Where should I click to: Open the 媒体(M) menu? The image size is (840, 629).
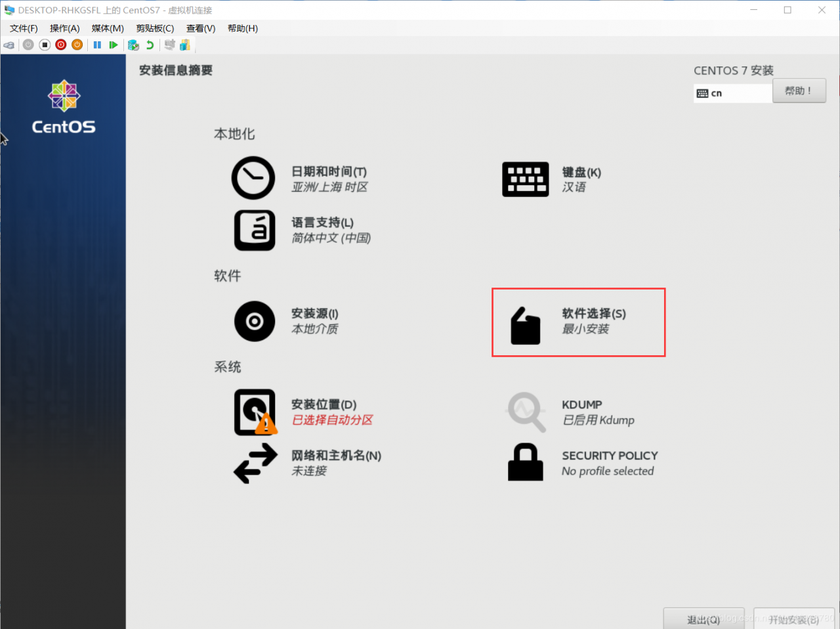108,28
